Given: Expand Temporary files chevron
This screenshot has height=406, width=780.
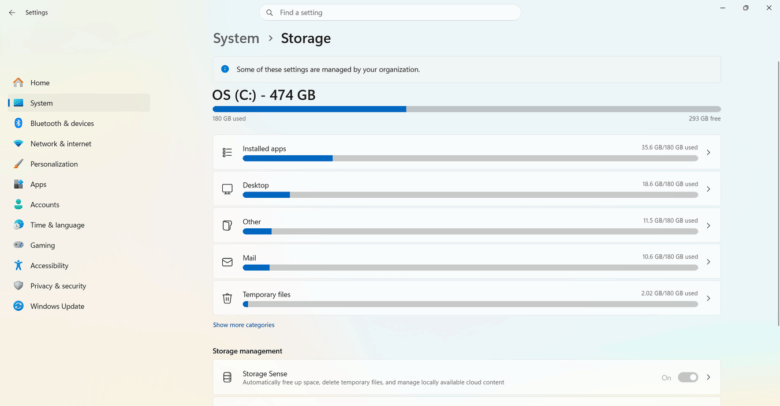Looking at the screenshot, I should [x=708, y=298].
